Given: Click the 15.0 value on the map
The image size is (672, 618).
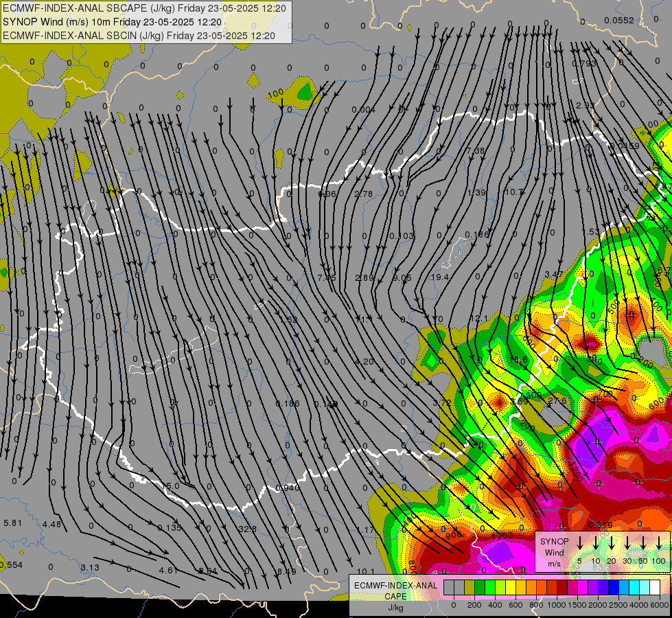Looking at the screenshot, I should [x=171, y=486].
